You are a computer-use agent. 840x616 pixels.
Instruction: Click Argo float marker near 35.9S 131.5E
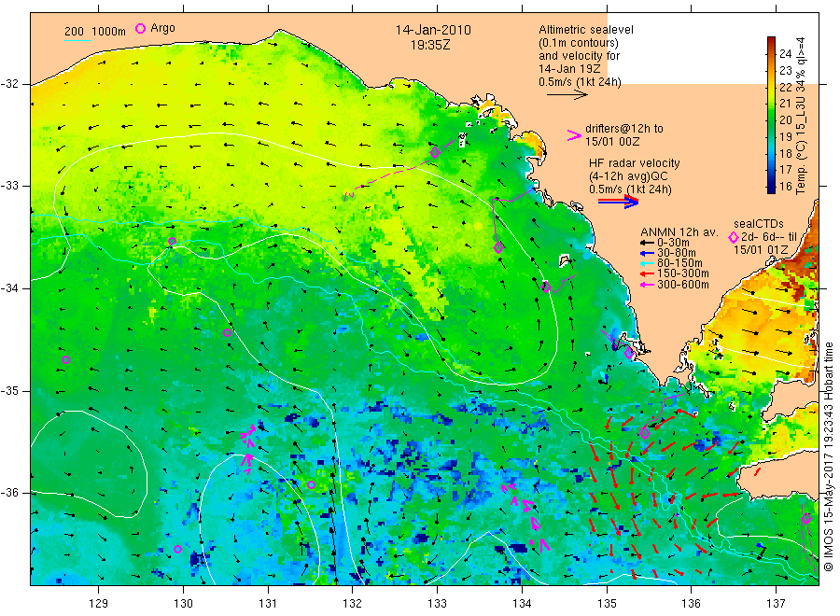coord(311,484)
